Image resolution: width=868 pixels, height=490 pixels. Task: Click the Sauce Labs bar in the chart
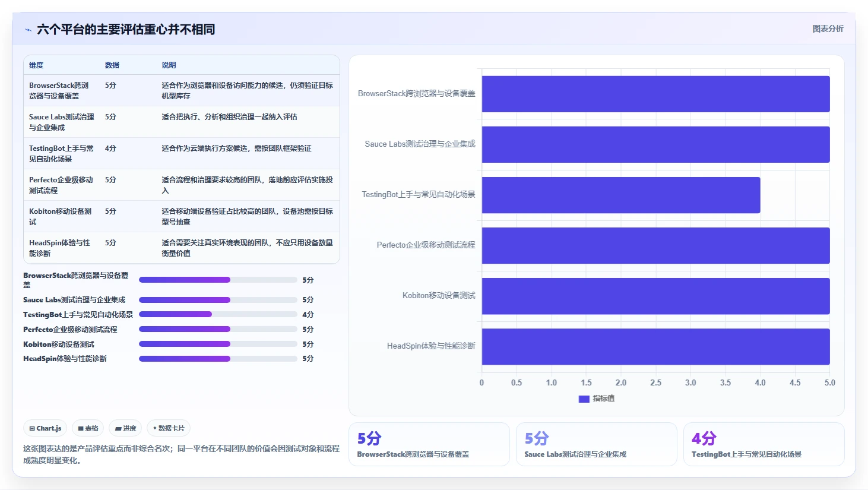[x=655, y=144]
